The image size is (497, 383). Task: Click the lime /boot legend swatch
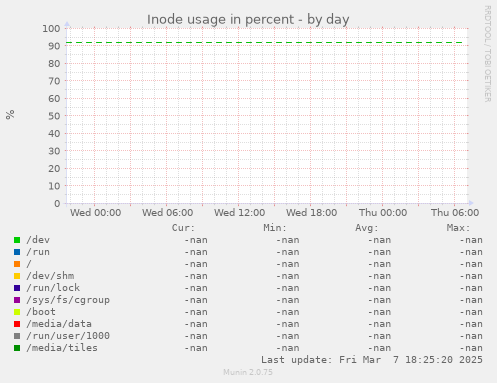(17, 312)
